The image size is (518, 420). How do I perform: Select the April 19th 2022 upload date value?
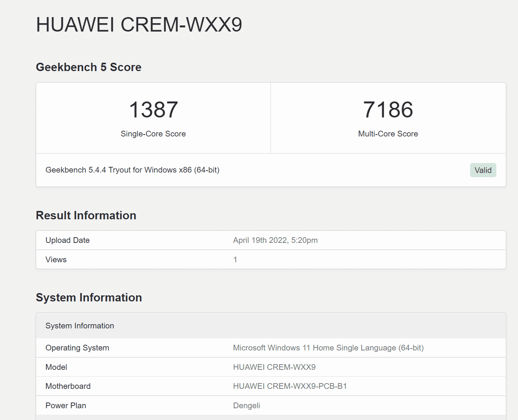[275, 240]
